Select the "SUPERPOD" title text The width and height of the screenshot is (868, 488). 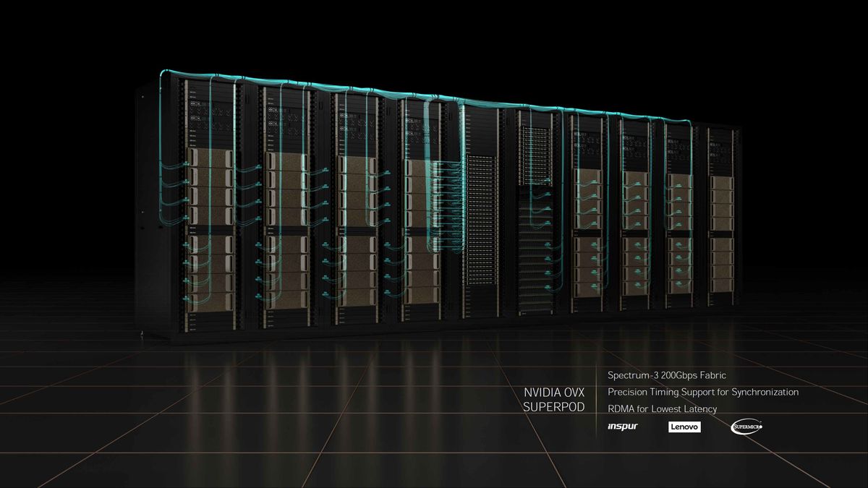[x=554, y=408]
